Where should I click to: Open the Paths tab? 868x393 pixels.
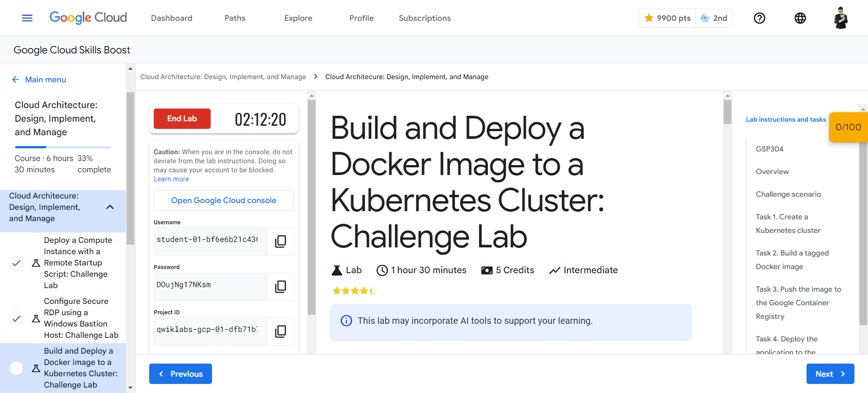pos(235,18)
